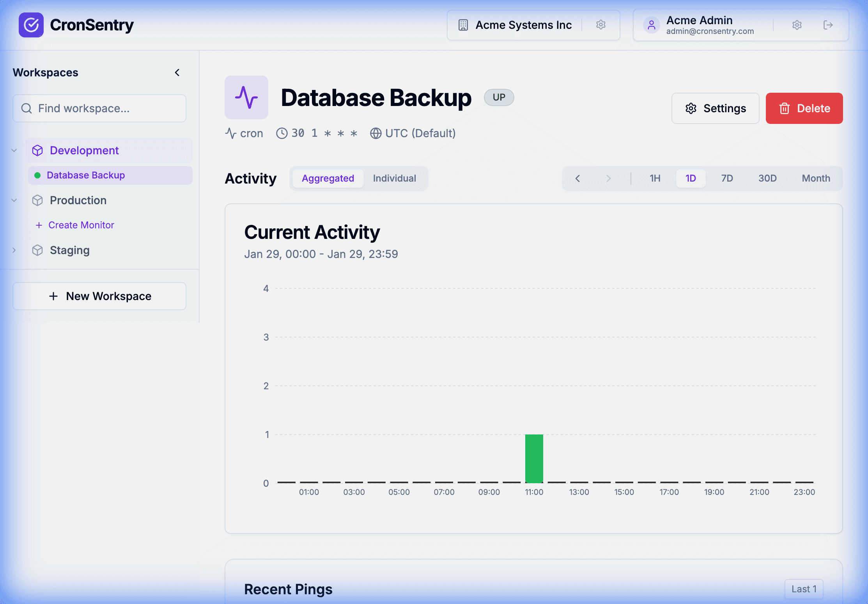Click the waveform icon beside Database Backup title
The height and width of the screenshot is (604, 868).
click(246, 97)
